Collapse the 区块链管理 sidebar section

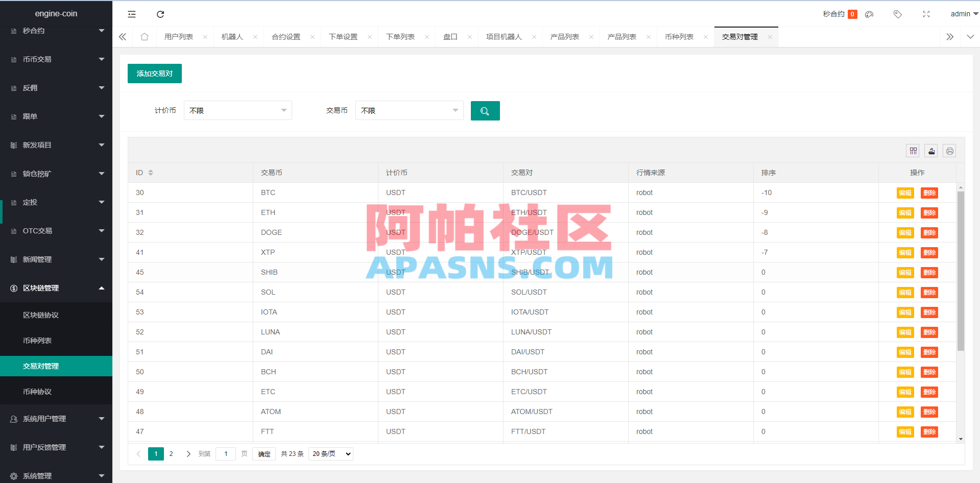(x=56, y=288)
